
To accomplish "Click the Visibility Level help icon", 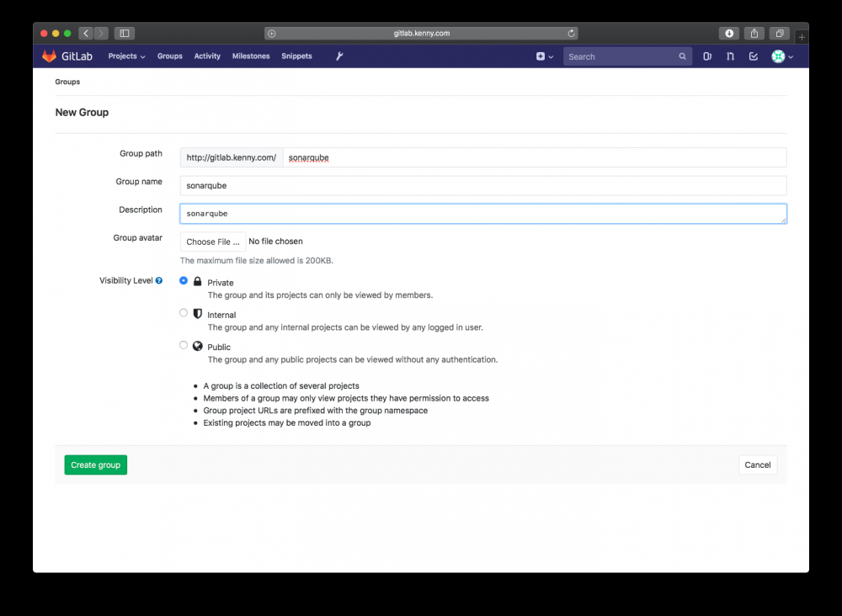I will coord(159,280).
